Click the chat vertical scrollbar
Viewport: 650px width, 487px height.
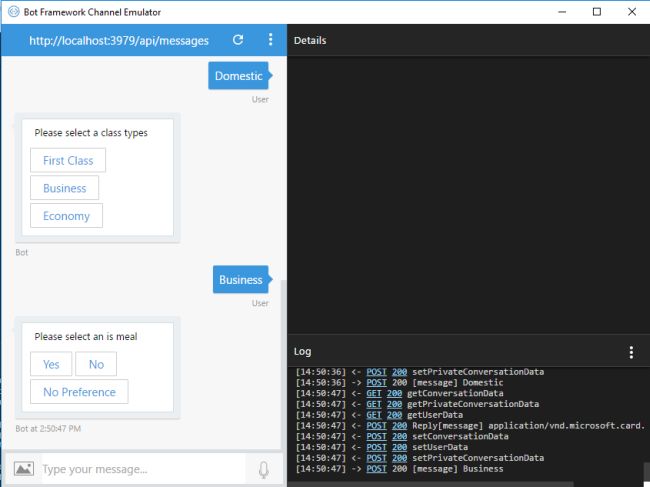(x=284, y=365)
